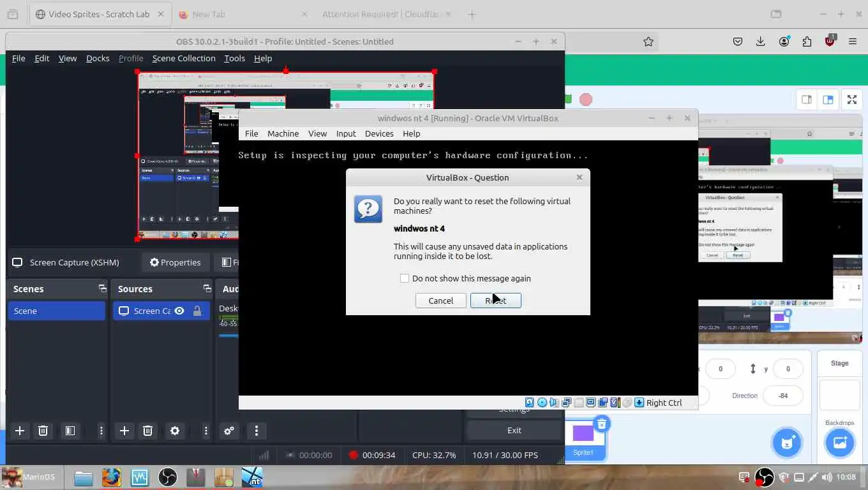Click the sprite Direction field showing -84
868x490 pixels.
[782, 396]
